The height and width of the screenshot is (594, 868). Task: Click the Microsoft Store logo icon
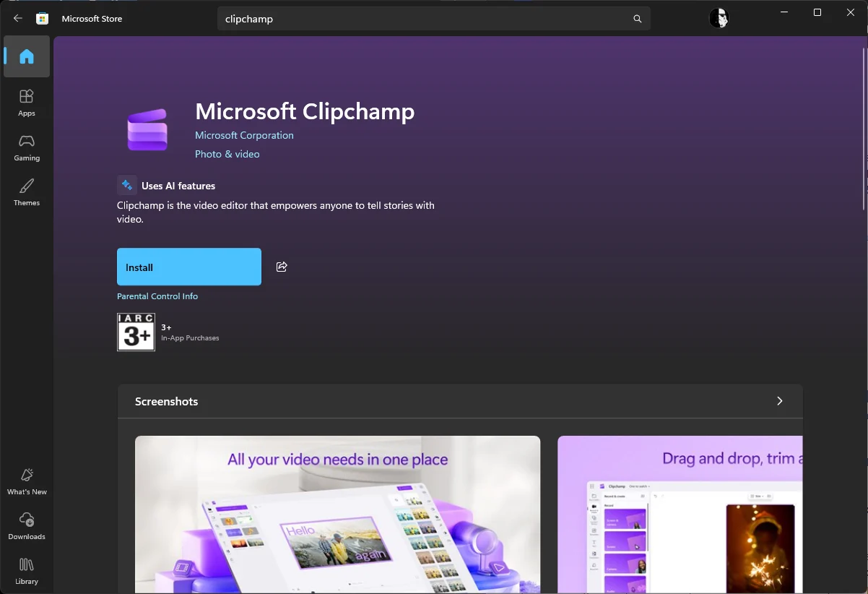point(43,19)
